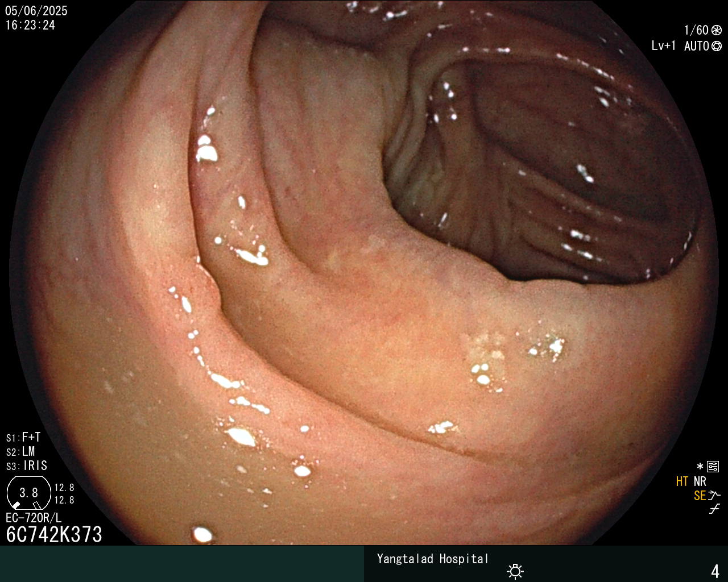Click the enhancement curve icon beside SE
Viewport: 728px width, 582px height.
715,496
